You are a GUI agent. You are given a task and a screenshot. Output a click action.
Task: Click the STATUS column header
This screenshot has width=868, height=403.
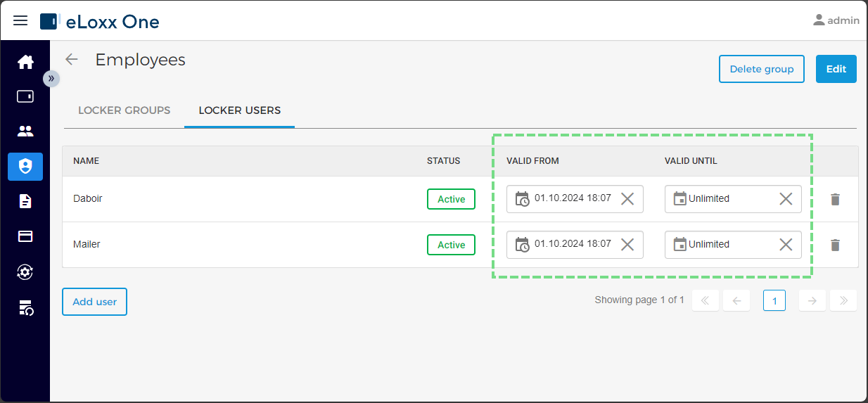click(x=443, y=161)
